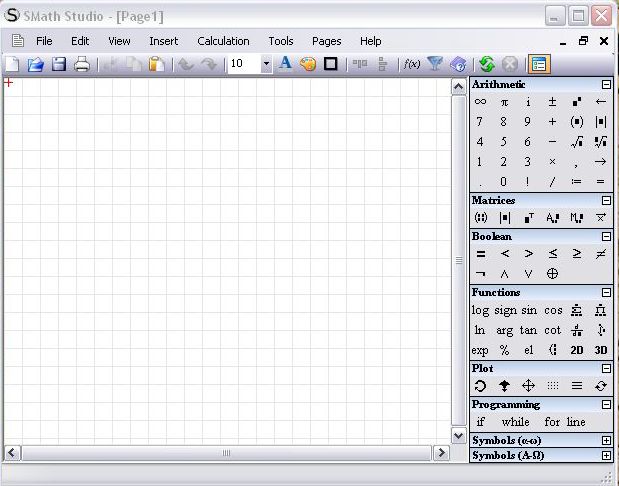619x486 pixels.
Task: Print the page using printer icon
Action: pyautogui.click(x=82, y=64)
